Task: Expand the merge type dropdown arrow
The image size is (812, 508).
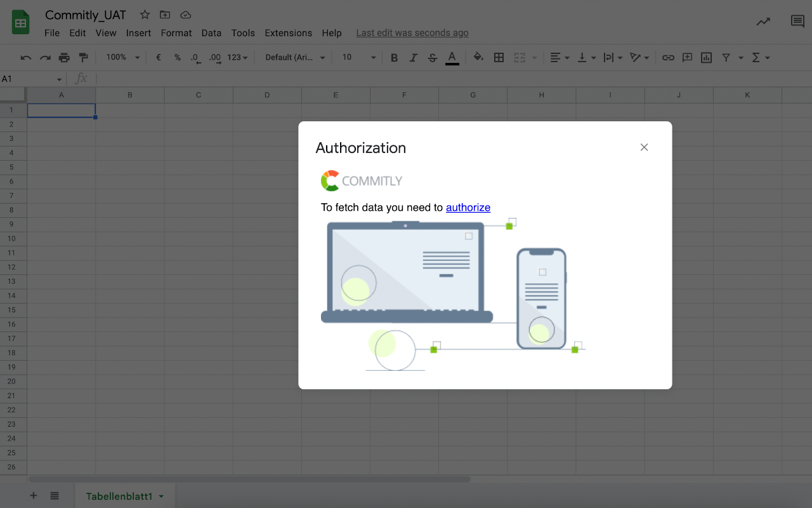Action: (x=534, y=58)
